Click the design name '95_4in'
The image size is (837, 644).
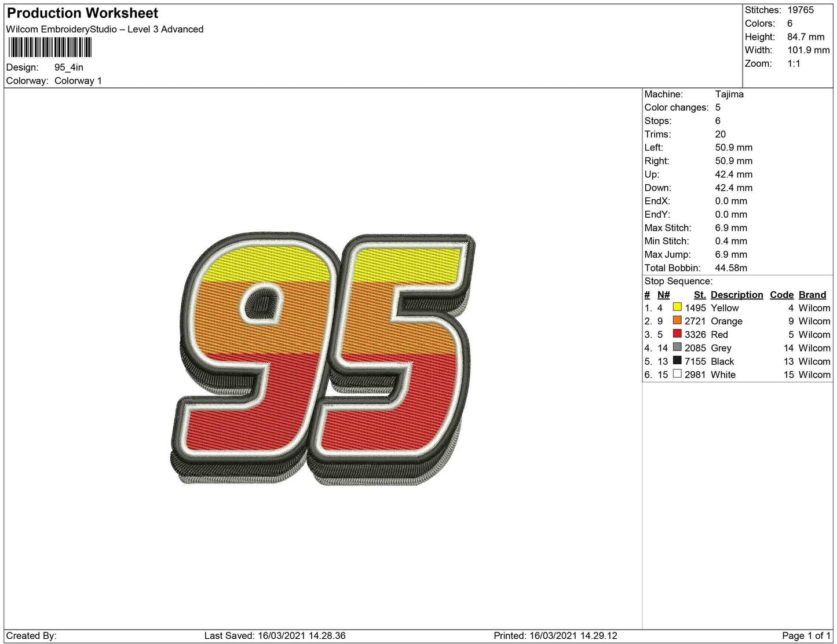pyautogui.click(x=69, y=67)
